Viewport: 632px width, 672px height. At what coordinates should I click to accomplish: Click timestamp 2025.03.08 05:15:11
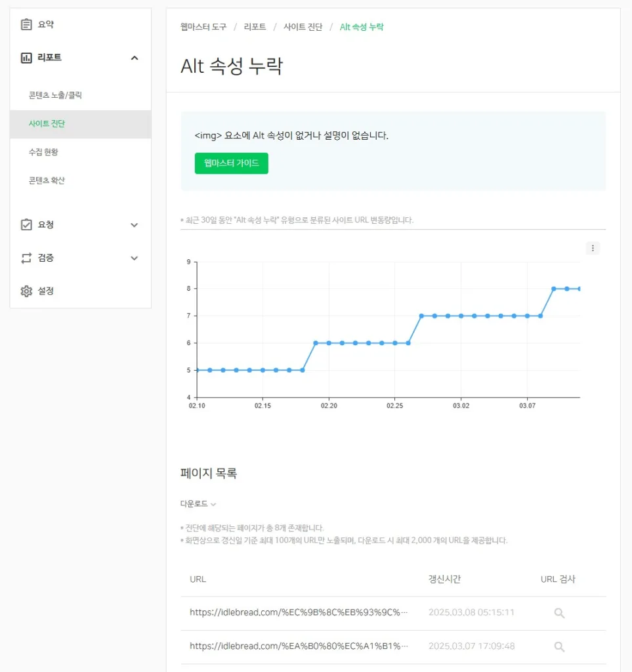[x=471, y=612]
